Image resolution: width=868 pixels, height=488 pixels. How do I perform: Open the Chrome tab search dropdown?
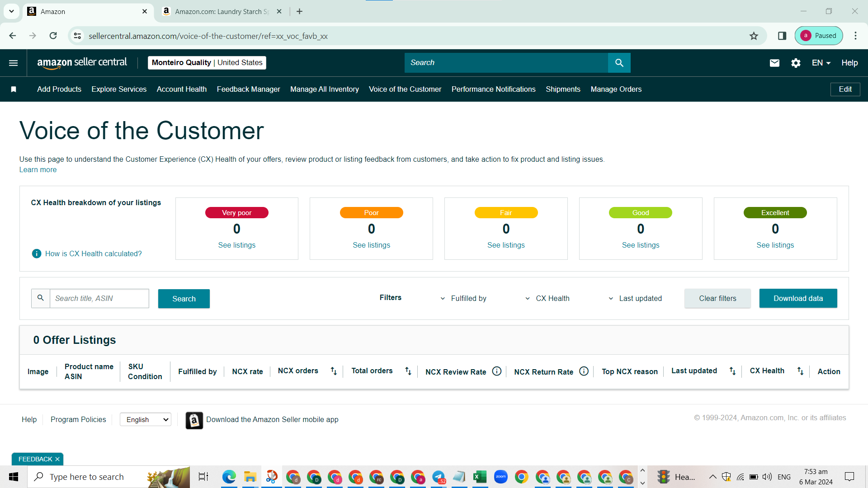[x=11, y=11]
